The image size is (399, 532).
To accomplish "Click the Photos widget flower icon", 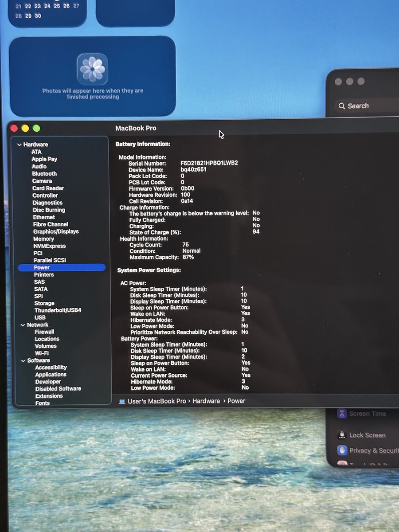I will 93,69.
